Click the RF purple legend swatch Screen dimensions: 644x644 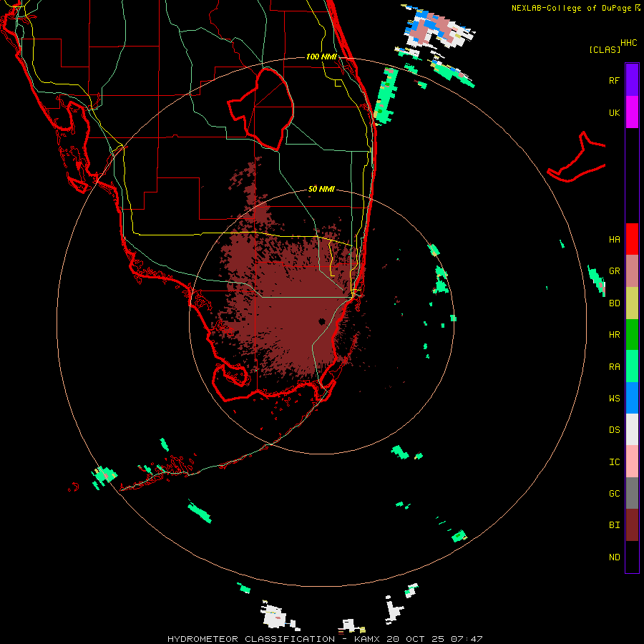(632, 80)
